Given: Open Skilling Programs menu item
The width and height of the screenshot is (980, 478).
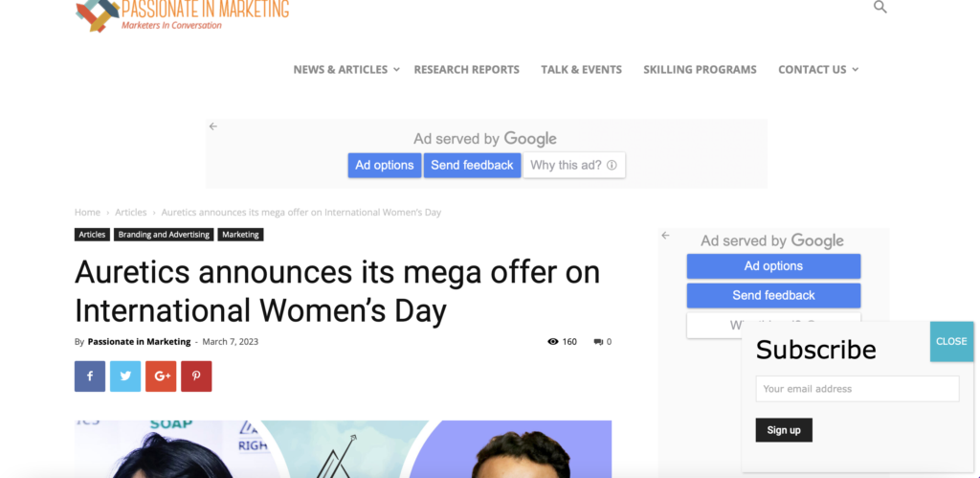Looking at the screenshot, I should [700, 69].
